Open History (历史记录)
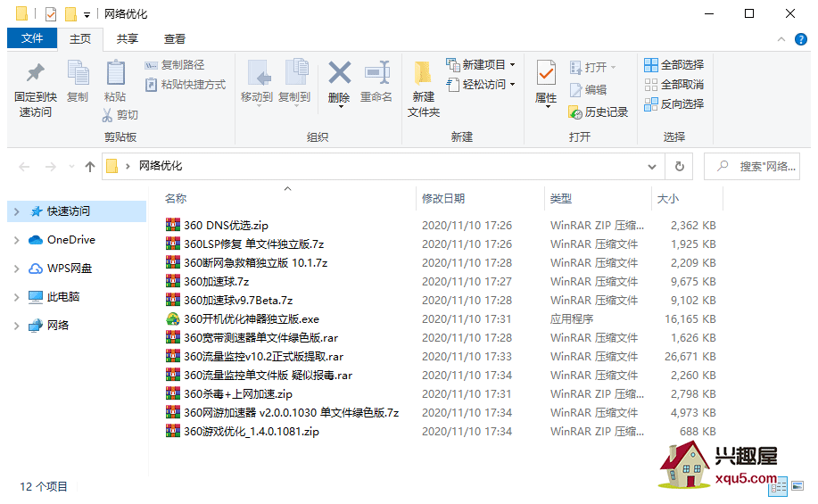818x504 pixels. tap(599, 112)
